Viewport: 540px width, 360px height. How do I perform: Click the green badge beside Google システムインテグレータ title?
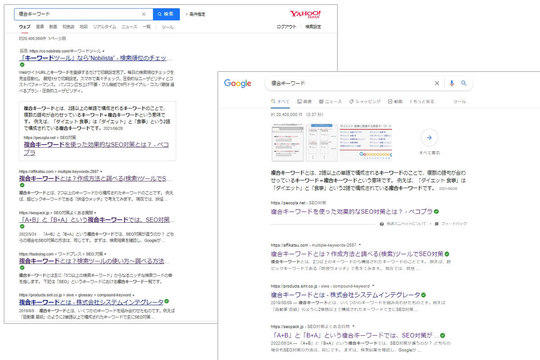(x=424, y=295)
